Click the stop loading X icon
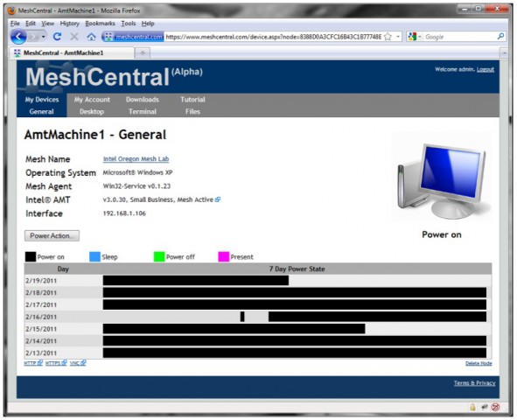Image resolution: width=517 pixels, height=420 pixels. pyautogui.click(x=74, y=37)
